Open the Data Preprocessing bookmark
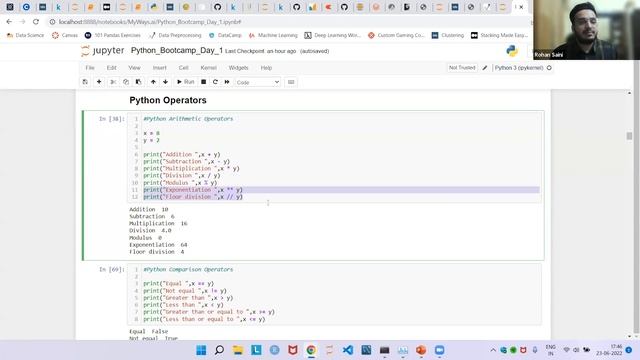Viewport: 640px width, 360px height. pyautogui.click(x=175, y=36)
